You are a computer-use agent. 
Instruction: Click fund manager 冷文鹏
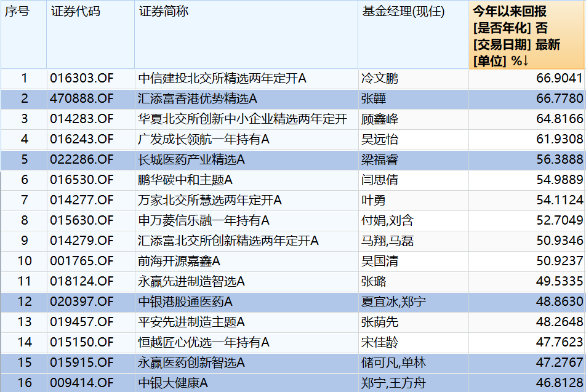[x=380, y=78]
